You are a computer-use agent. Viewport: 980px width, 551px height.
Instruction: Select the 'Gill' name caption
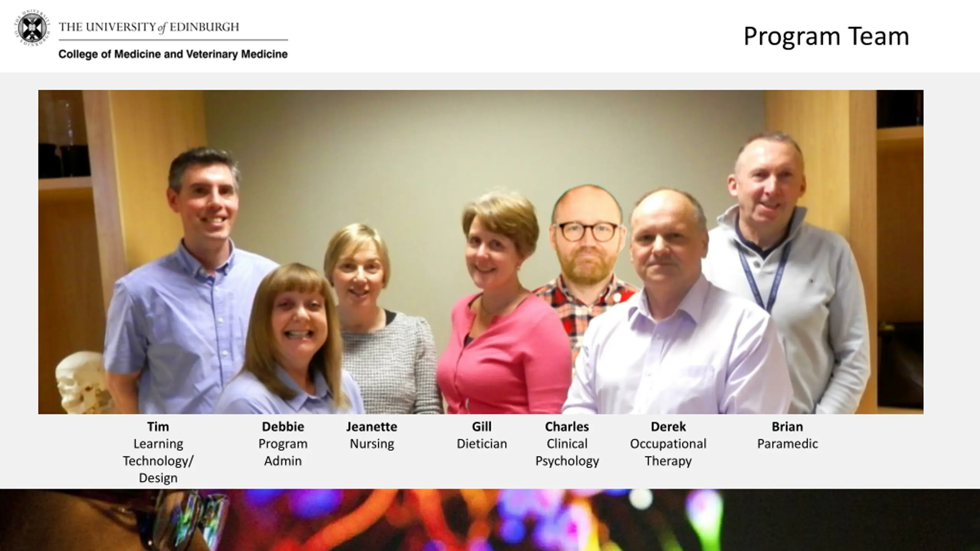pyautogui.click(x=482, y=426)
